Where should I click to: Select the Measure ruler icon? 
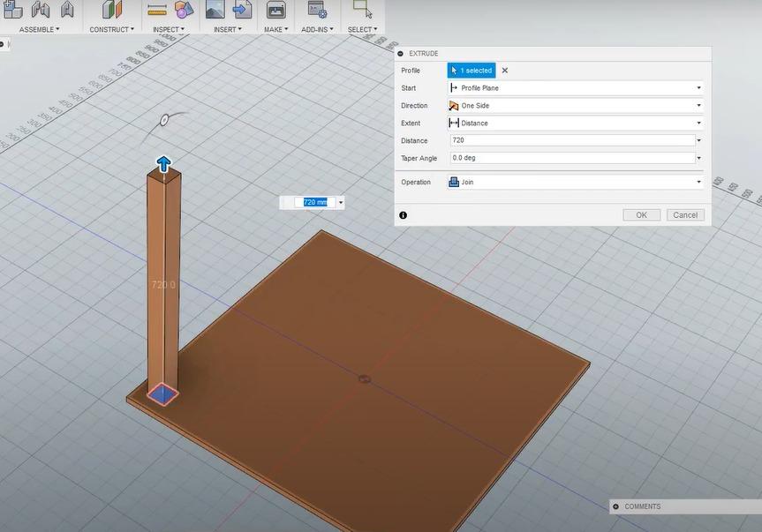coord(156,9)
